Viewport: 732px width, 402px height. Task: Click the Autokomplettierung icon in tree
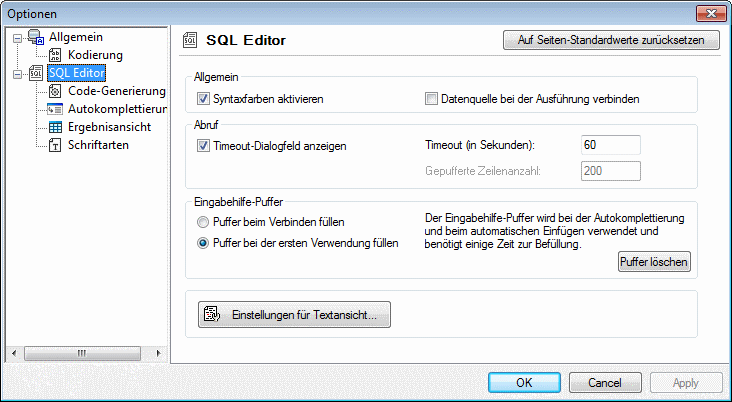pyautogui.click(x=56, y=109)
